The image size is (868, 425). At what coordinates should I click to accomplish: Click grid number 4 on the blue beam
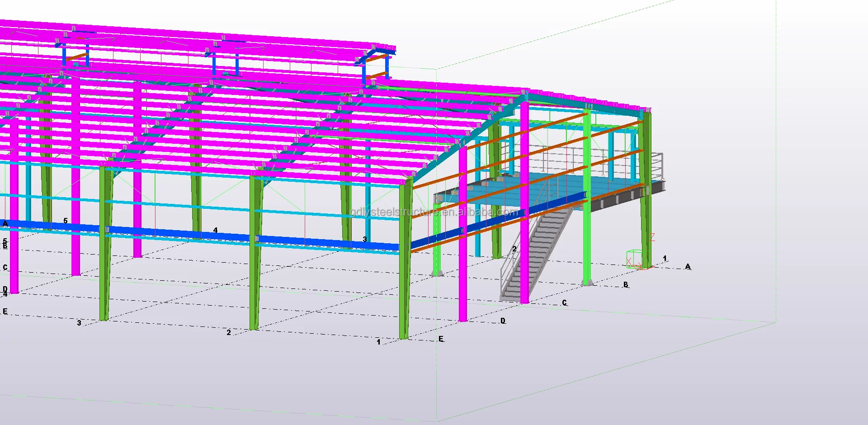pyautogui.click(x=216, y=230)
